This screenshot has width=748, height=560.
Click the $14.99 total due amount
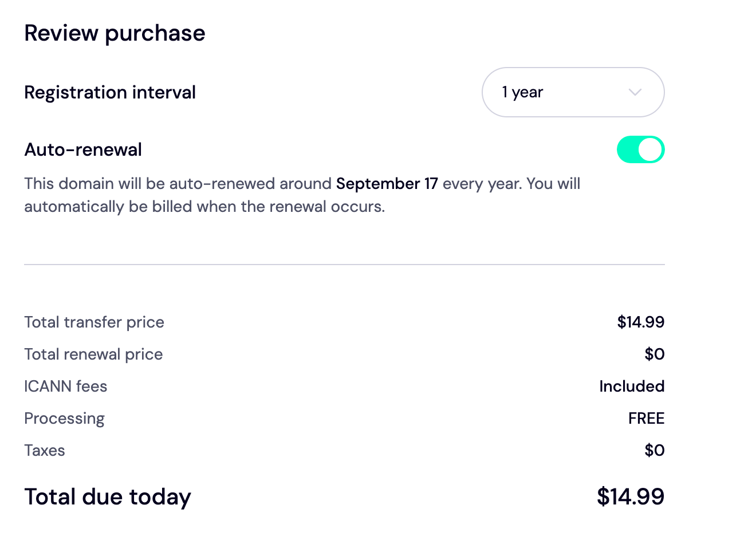coord(630,496)
